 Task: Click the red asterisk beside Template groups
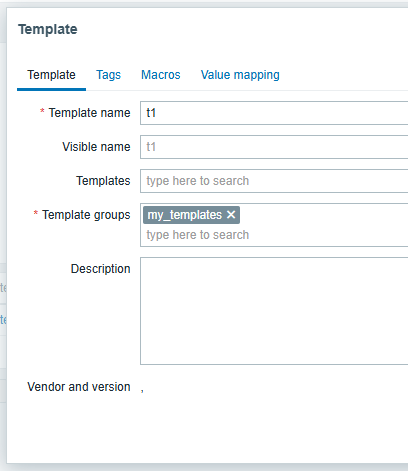point(36,213)
